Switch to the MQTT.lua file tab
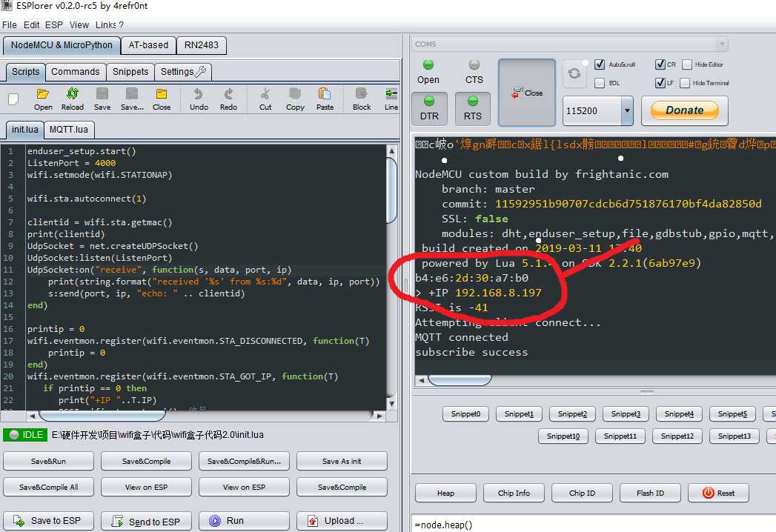 [69, 130]
